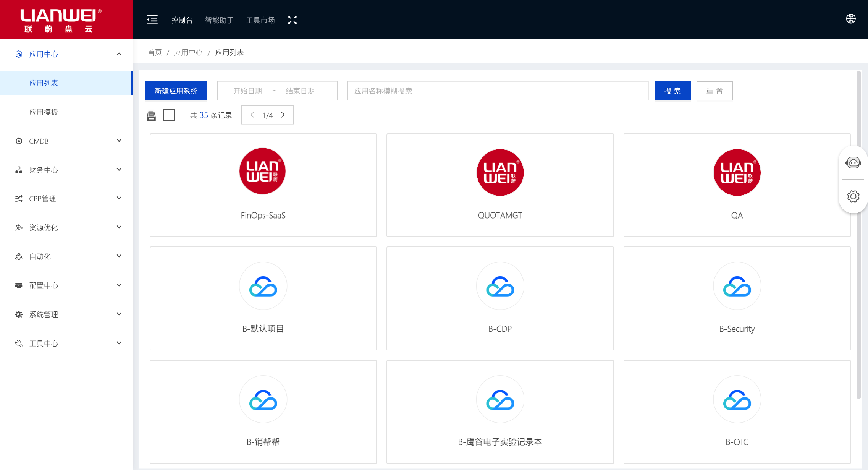Expand the 资源优化 menu chevron
The height and width of the screenshot is (470, 868).
tap(119, 227)
